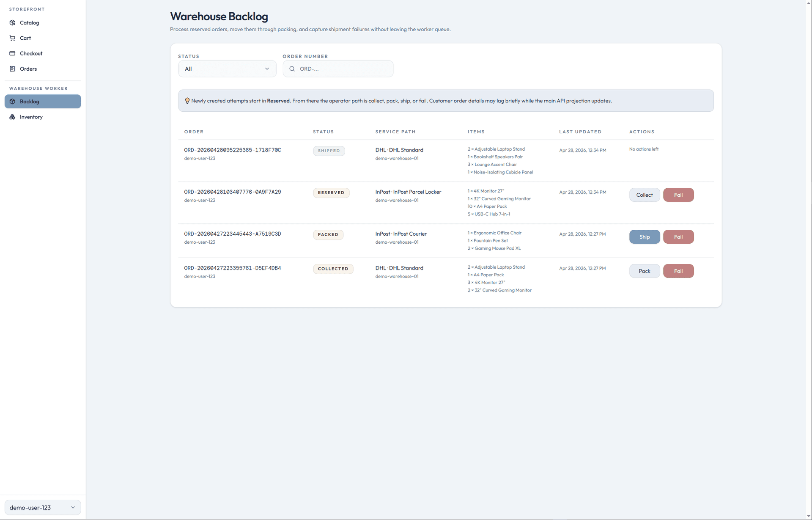This screenshot has width=812, height=520.
Task: Open the Status filter dropdown
Action: pyautogui.click(x=227, y=69)
